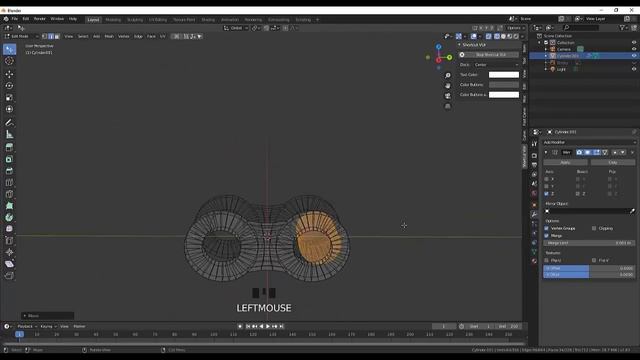Image resolution: width=640 pixels, height=360 pixels.
Task: Open the Dock Center dropdown
Action: [496, 65]
